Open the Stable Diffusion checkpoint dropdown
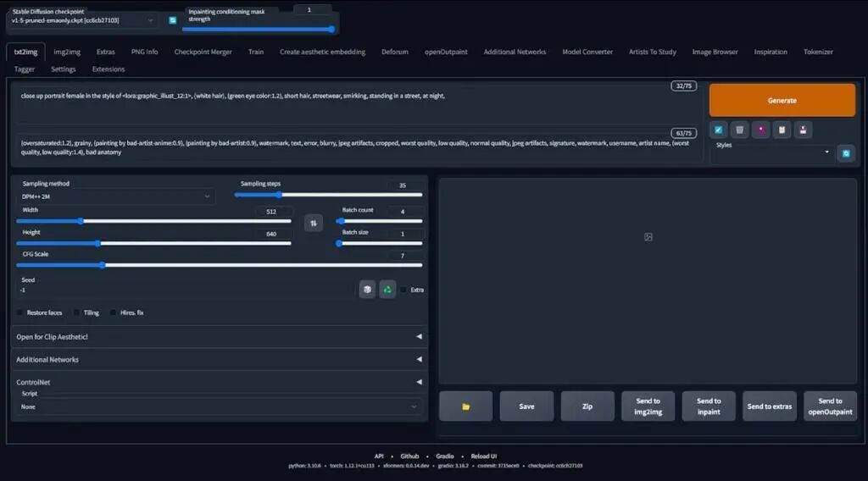Image resolution: width=868 pixels, height=481 pixels. (x=82, y=20)
